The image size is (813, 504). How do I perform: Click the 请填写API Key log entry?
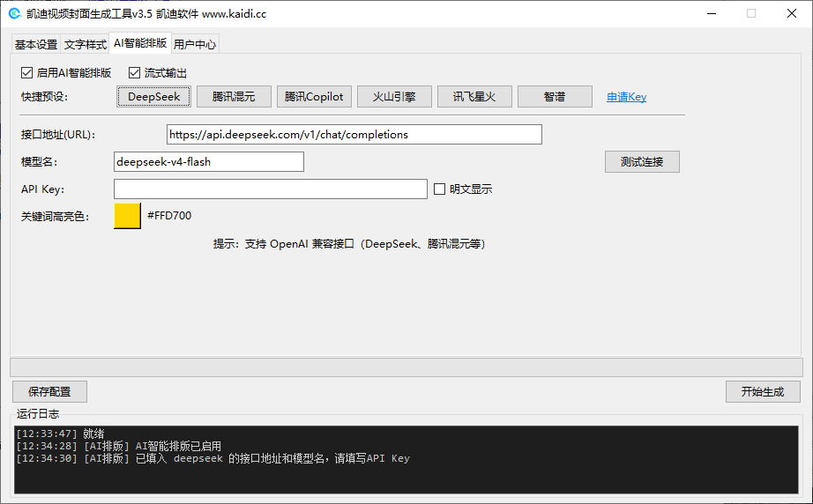tap(213, 458)
